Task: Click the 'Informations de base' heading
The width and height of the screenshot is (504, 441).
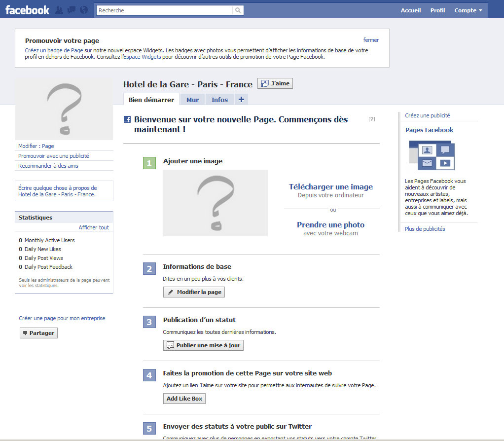Action: pos(197,266)
